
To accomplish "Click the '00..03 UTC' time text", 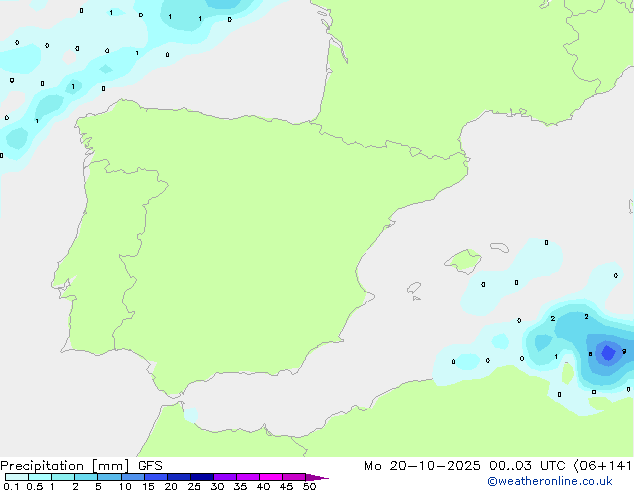I will click(527, 466).
